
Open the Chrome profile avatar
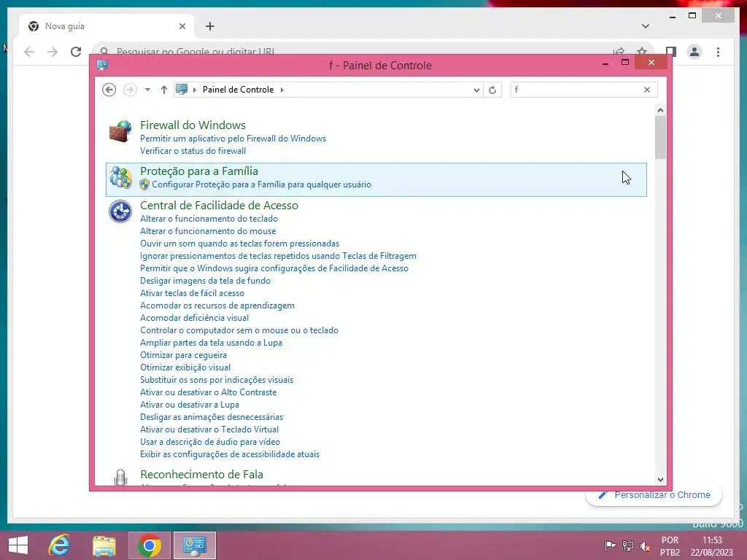click(694, 52)
